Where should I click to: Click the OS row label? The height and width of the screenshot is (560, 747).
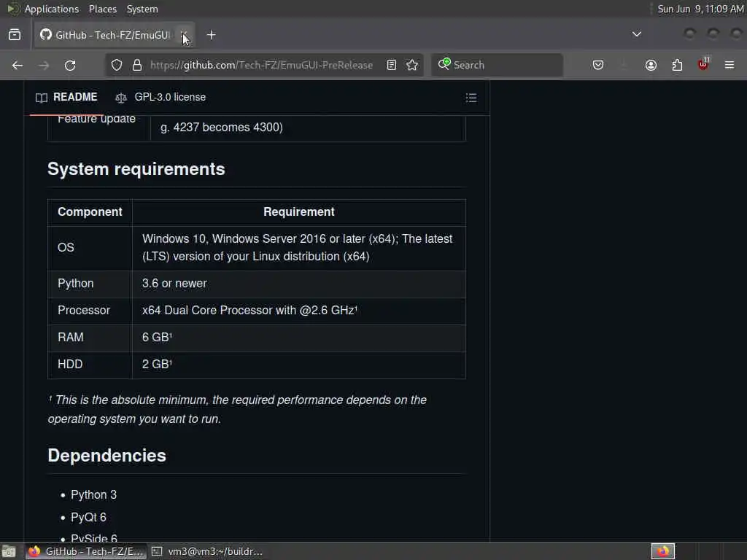click(x=66, y=248)
